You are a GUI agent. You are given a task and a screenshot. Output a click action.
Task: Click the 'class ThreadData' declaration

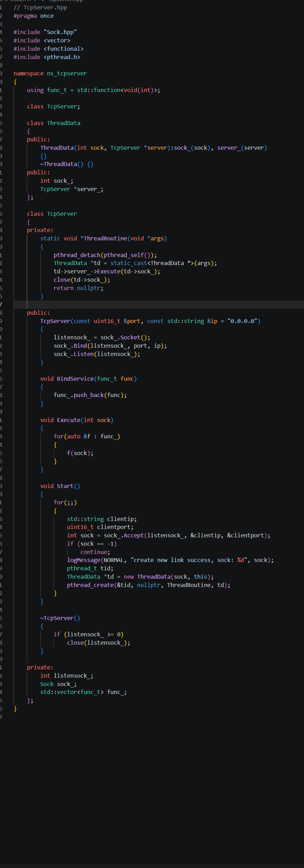[x=53, y=123]
